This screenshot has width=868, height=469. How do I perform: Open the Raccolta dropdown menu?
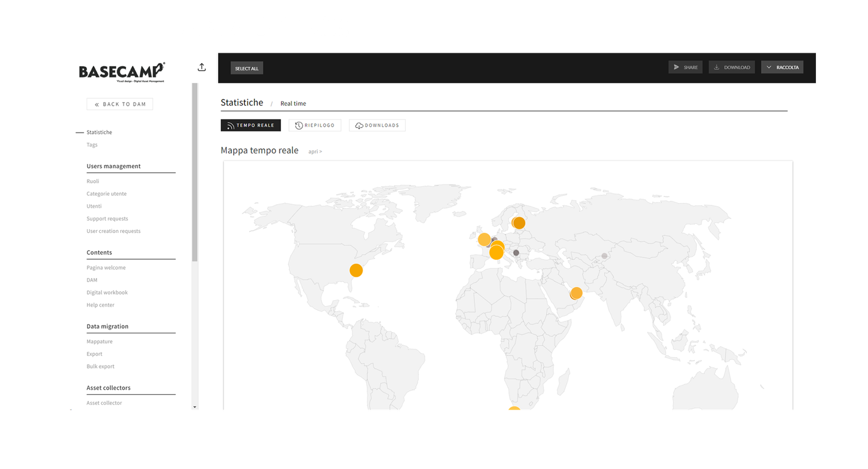(x=782, y=67)
